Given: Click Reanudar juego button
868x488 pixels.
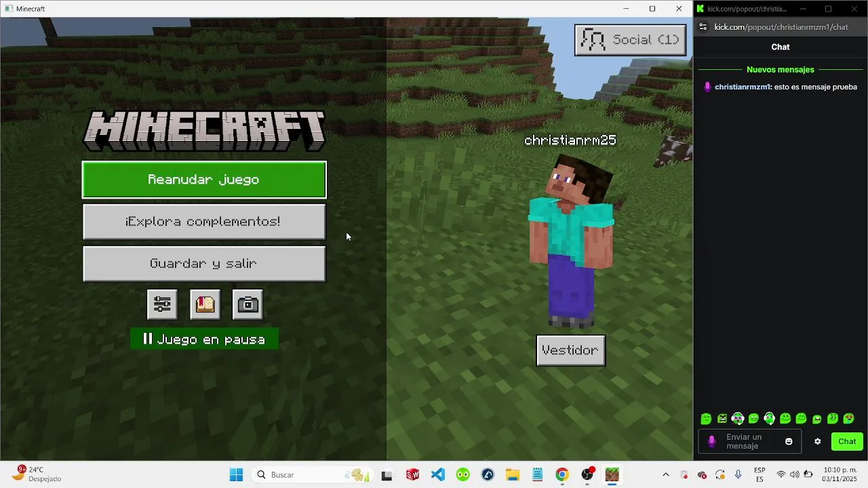Looking at the screenshot, I should [x=204, y=180].
